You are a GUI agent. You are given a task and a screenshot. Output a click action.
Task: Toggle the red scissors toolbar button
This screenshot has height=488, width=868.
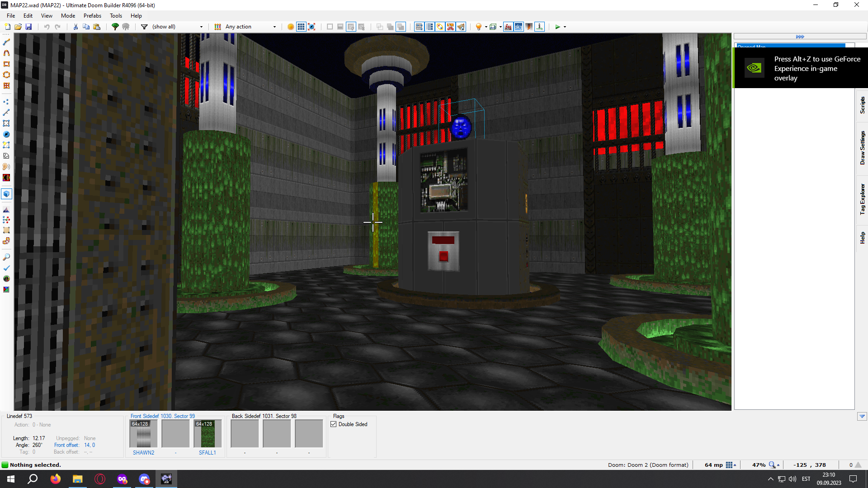(450, 27)
